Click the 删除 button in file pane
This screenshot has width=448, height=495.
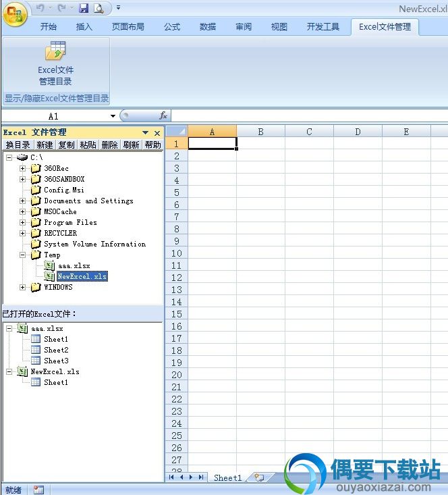coord(109,145)
